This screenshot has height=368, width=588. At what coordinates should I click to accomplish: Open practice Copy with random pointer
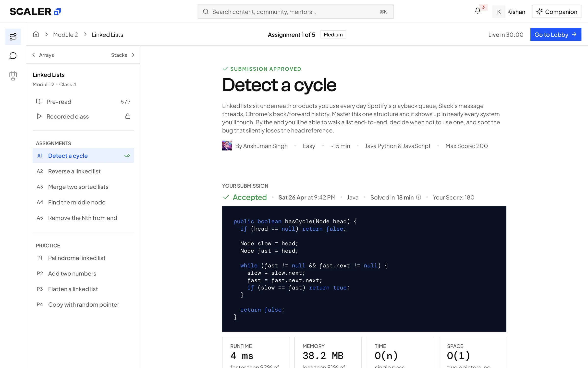[x=83, y=304]
